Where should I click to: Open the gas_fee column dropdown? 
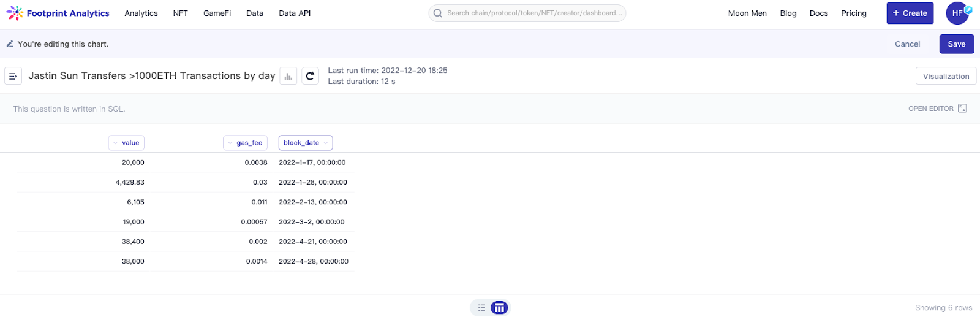[x=230, y=143]
